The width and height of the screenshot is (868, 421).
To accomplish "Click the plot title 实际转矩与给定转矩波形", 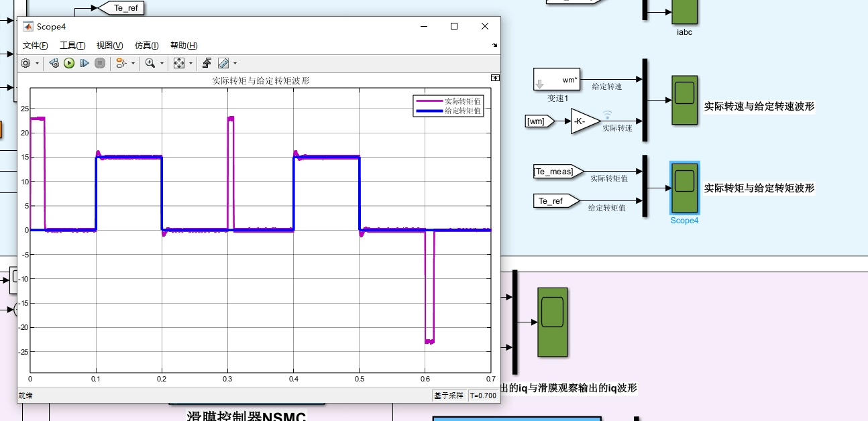I will (261, 80).
